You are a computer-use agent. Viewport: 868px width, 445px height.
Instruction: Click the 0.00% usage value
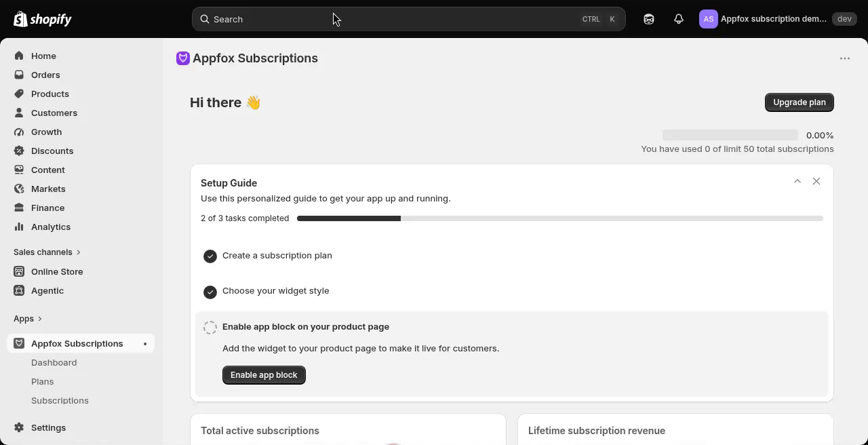pos(820,135)
